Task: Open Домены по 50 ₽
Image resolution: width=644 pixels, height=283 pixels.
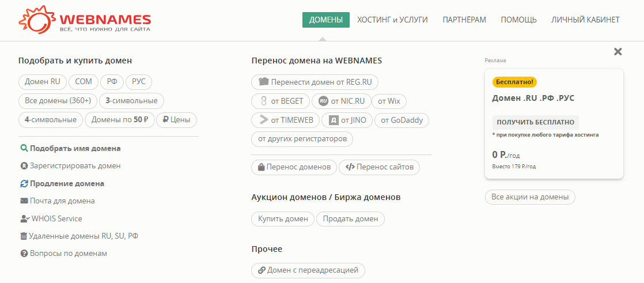Action: [x=119, y=120]
